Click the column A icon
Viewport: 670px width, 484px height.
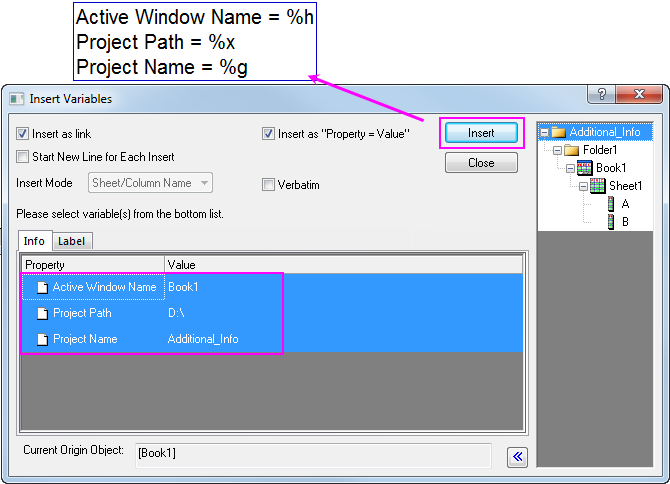(611, 204)
